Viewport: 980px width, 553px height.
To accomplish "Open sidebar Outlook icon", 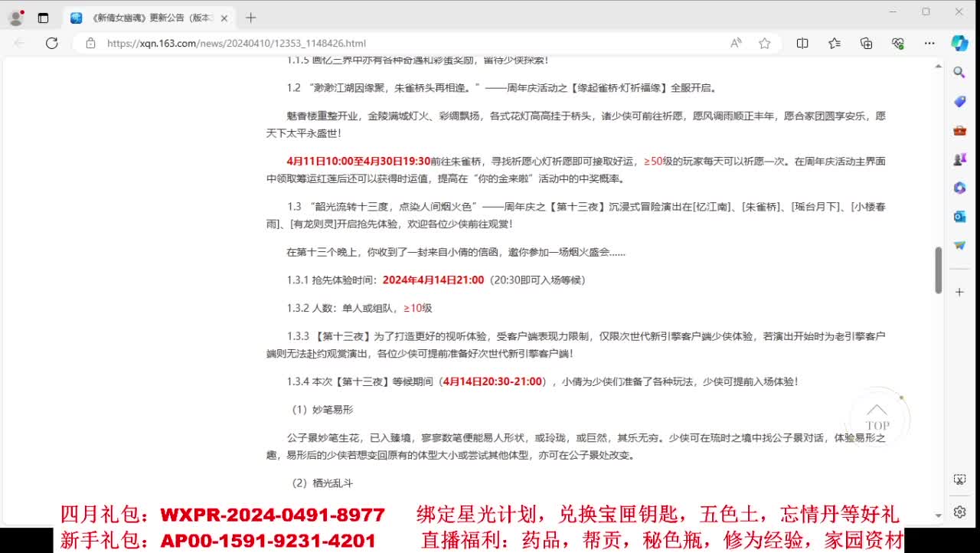I will click(959, 217).
